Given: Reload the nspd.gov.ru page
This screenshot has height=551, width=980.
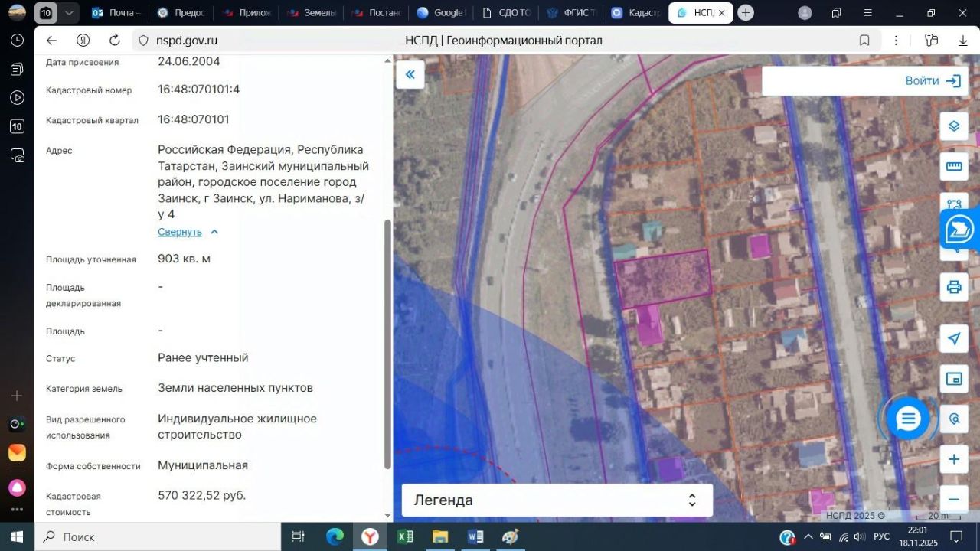Looking at the screenshot, I should point(115,41).
